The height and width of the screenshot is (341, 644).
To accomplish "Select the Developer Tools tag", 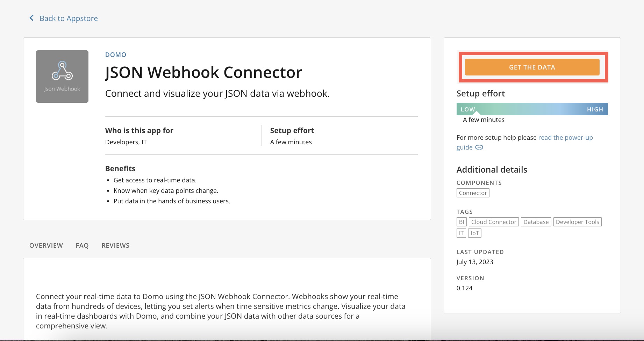I will (577, 222).
